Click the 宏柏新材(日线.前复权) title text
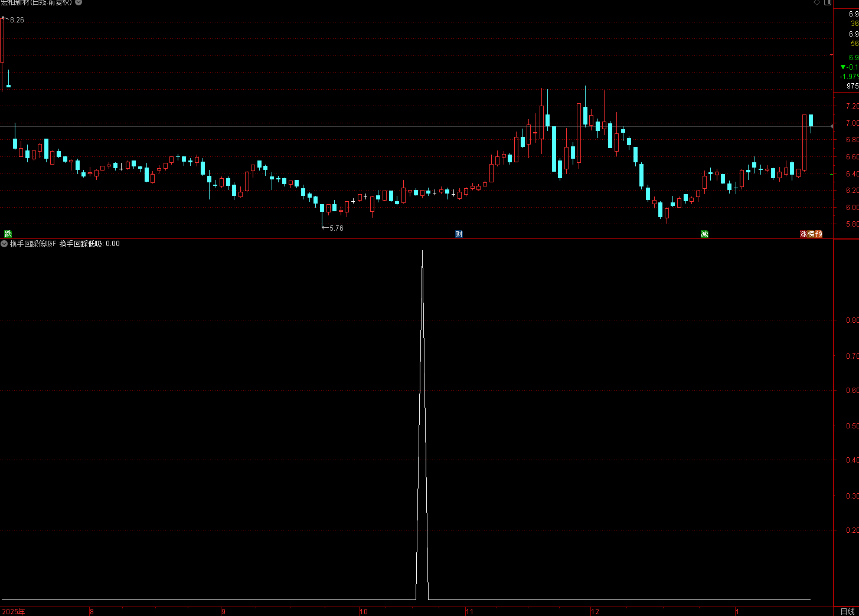This screenshot has width=859, height=616. pos(37,2)
